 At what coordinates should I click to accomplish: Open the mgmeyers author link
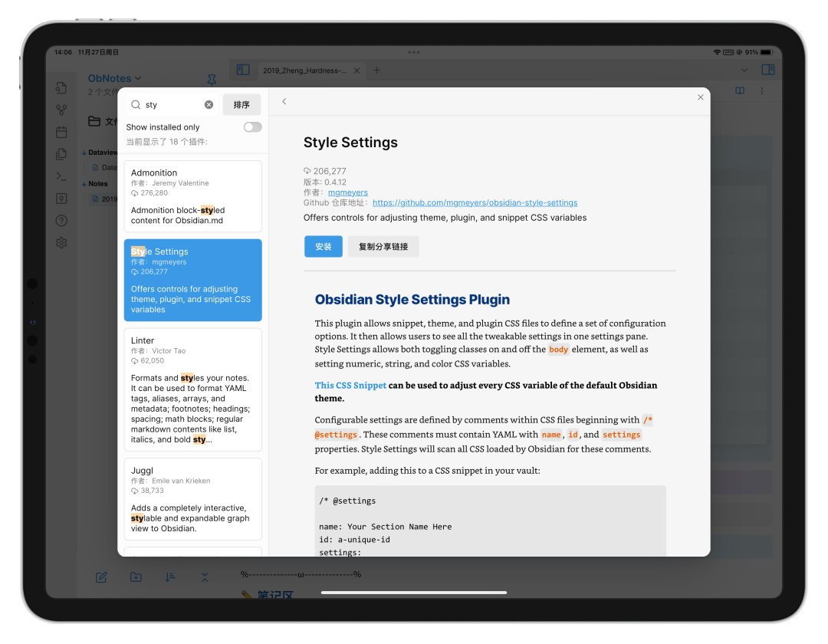pyautogui.click(x=347, y=192)
